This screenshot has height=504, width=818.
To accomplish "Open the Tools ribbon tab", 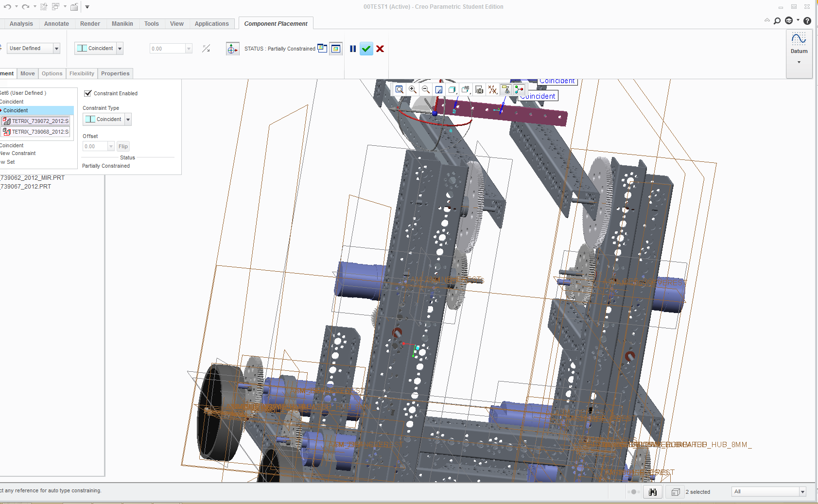I will [x=152, y=24].
